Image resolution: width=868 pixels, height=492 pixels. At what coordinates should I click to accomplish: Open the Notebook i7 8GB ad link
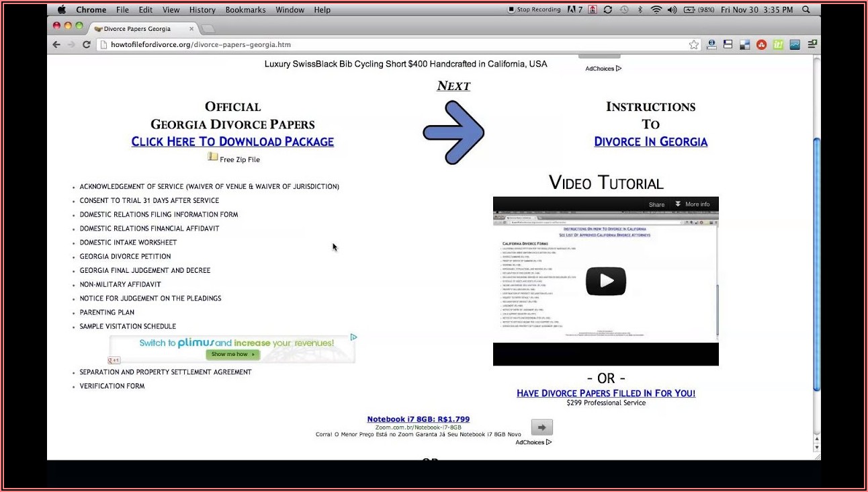(419, 419)
